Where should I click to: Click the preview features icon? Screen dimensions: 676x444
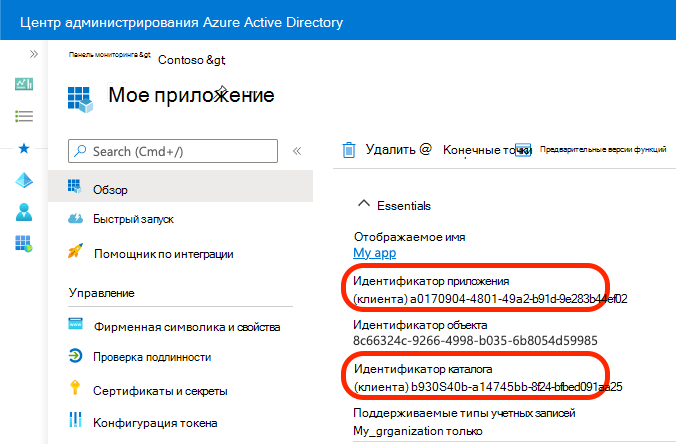click(x=523, y=150)
